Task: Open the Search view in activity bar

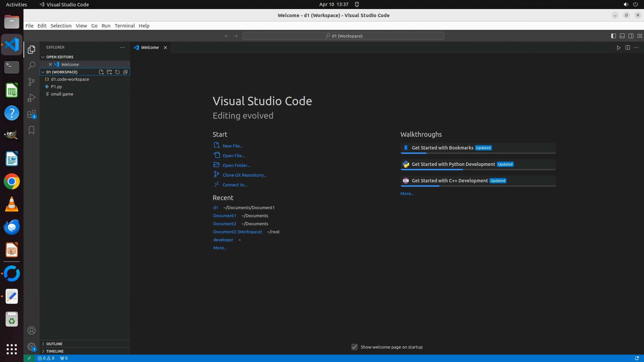Action: click(x=32, y=65)
